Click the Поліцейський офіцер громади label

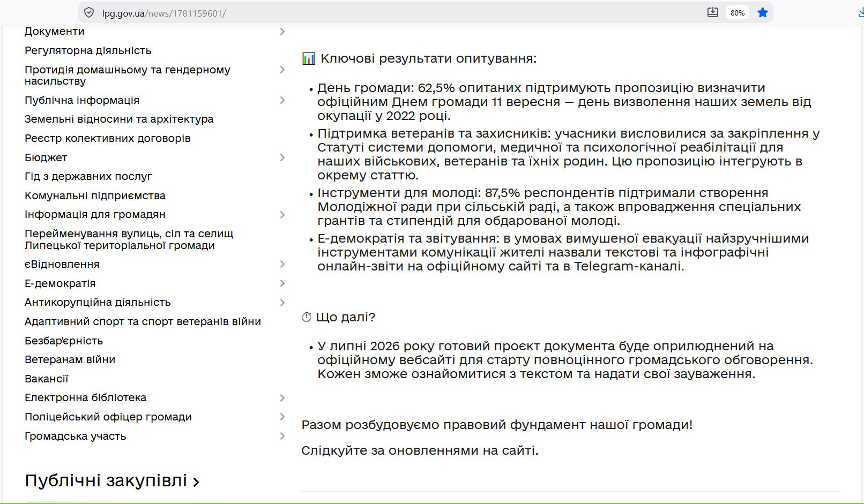click(108, 417)
